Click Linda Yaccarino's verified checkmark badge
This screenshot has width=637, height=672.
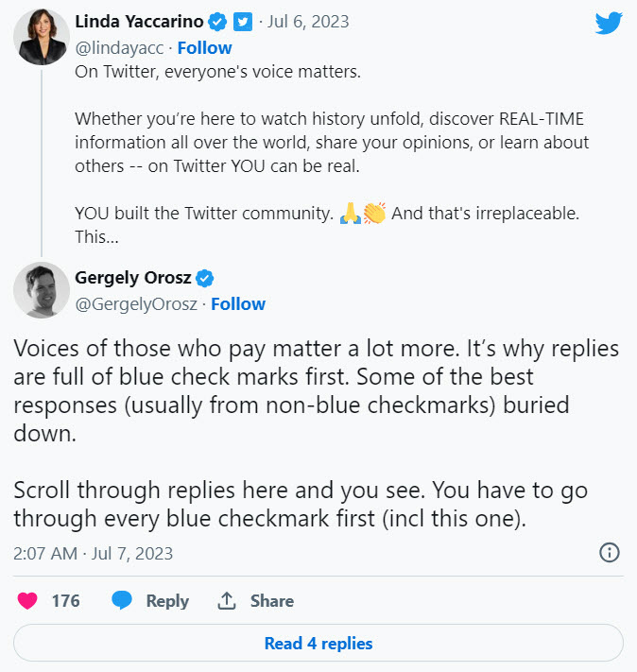point(217,22)
